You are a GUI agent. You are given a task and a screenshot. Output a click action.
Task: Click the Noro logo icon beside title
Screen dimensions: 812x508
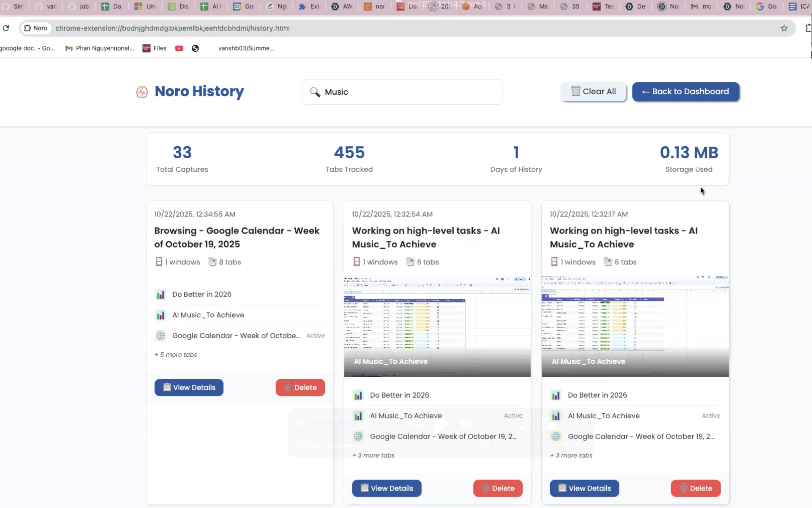(x=142, y=92)
